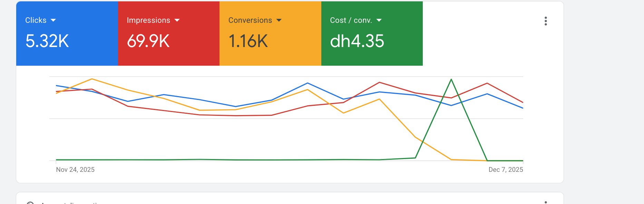Open the Conversions metric dropdown arrow

coord(279,20)
